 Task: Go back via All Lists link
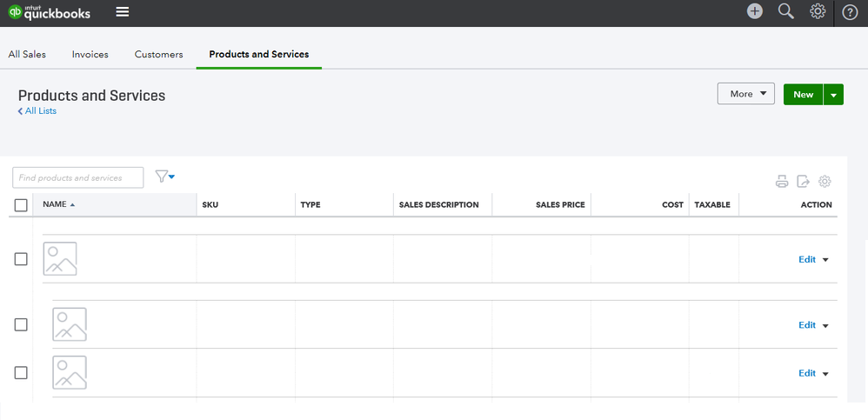[40, 111]
